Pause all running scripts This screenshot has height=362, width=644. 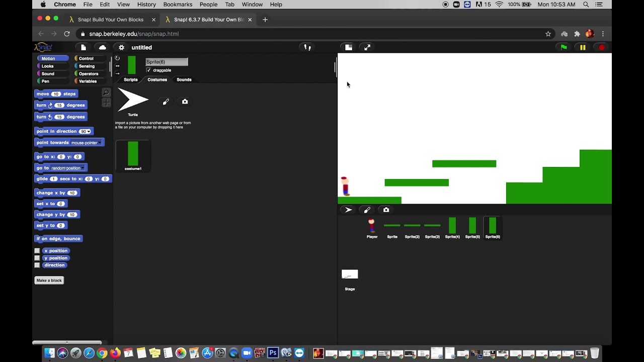(x=583, y=47)
